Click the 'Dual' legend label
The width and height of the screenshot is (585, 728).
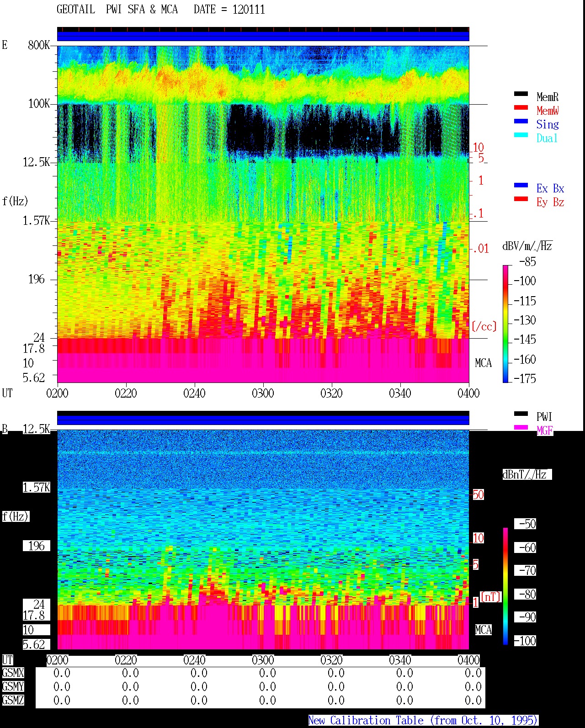coord(548,138)
